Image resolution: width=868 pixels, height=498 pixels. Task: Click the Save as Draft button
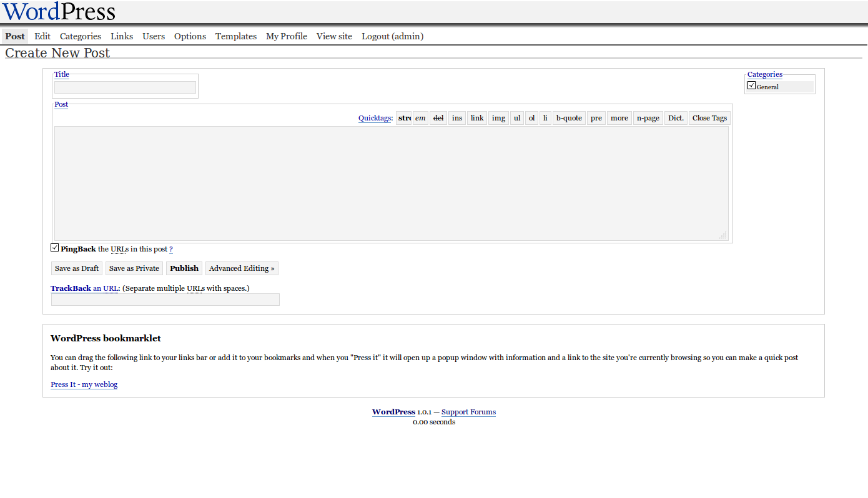point(77,268)
